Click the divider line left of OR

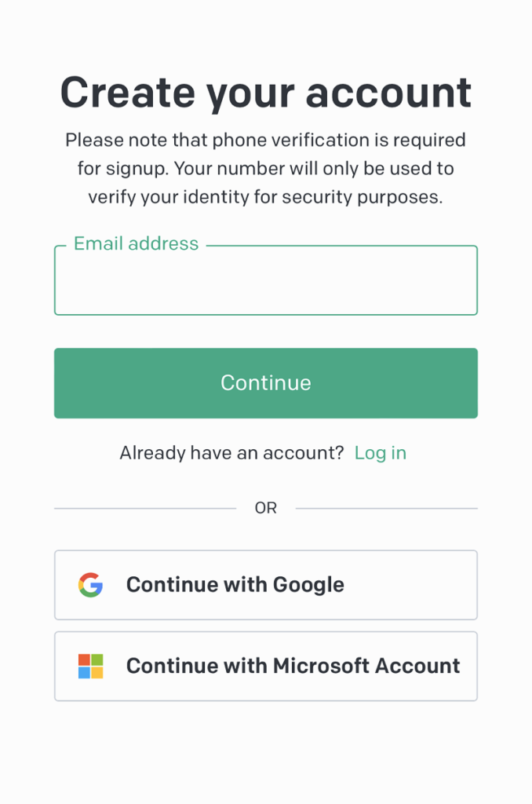145,508
